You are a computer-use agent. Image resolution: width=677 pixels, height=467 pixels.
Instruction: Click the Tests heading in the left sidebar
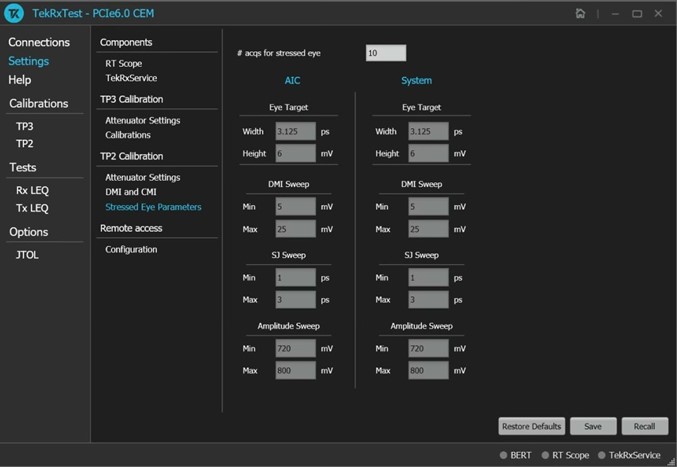pos(23,167)
